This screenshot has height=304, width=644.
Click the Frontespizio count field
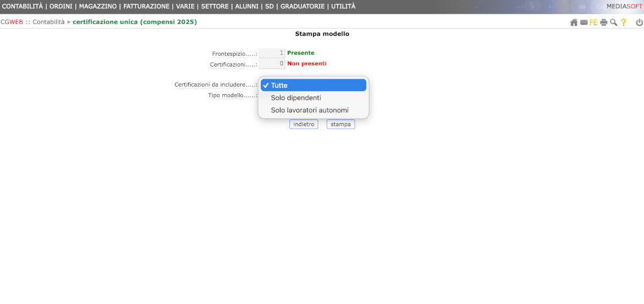(272, 53)
